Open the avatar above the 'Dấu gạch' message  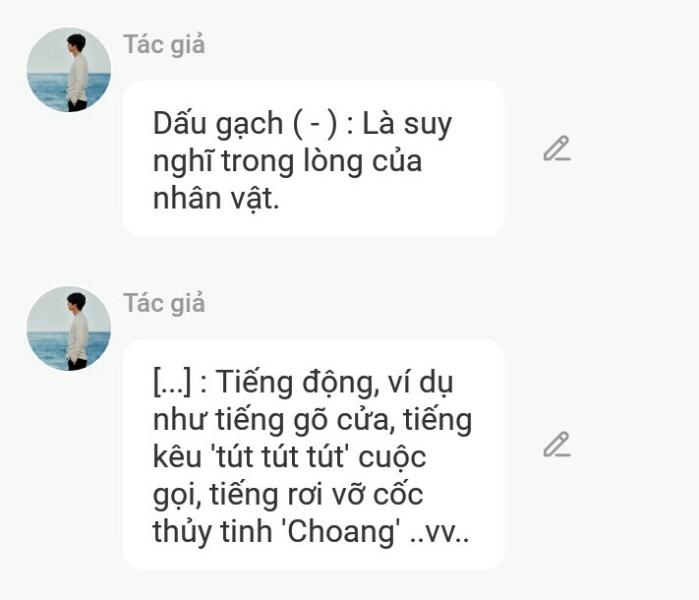[x=69, y=70]
